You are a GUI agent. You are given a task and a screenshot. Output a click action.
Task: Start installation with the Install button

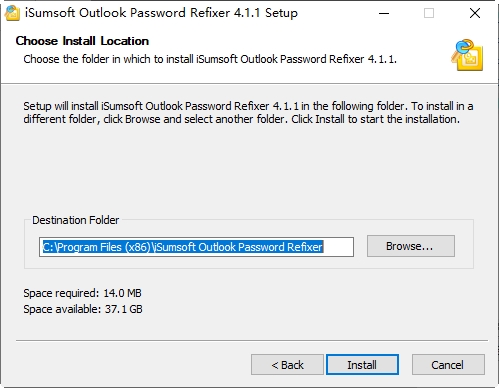coord(362,365)
